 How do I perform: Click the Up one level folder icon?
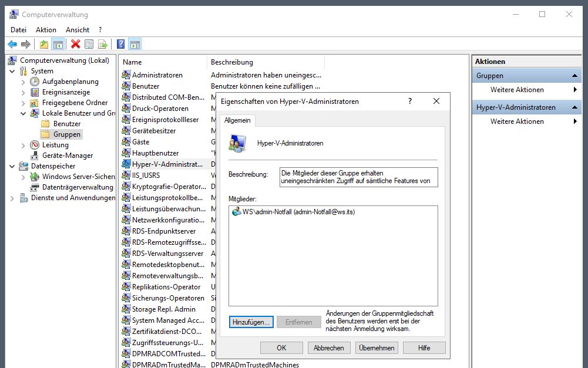tap(44, 44)
